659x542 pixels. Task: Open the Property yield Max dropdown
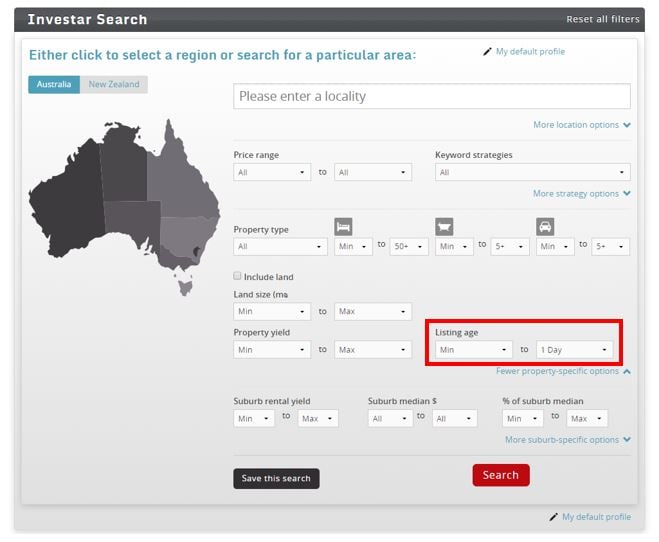(373, 350)
